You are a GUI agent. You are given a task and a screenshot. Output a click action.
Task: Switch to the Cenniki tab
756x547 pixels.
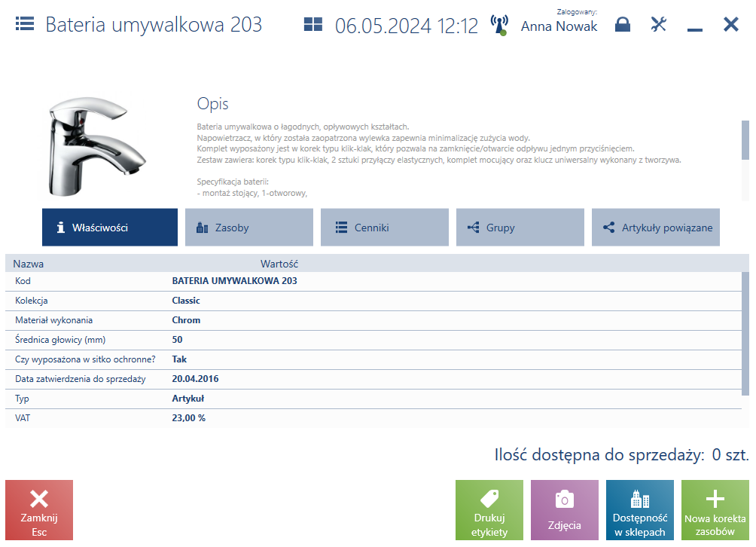[x=385, y=228]
